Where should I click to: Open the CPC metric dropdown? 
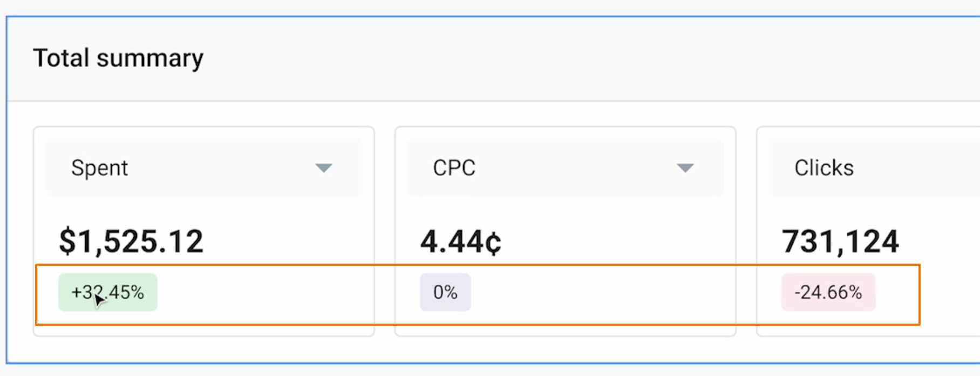tap(564, 168)
